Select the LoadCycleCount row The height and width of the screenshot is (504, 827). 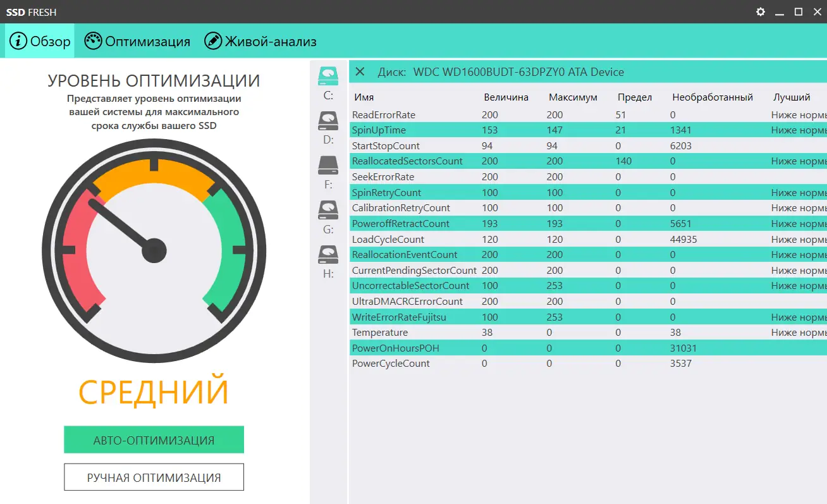coord(588,239)
